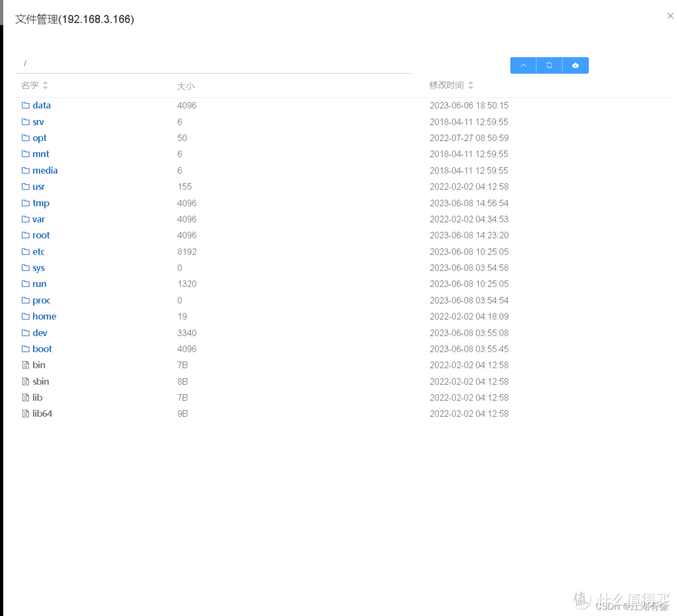
Task: Click the navigate up arrow toolbar icon
Action: point(522,65)
